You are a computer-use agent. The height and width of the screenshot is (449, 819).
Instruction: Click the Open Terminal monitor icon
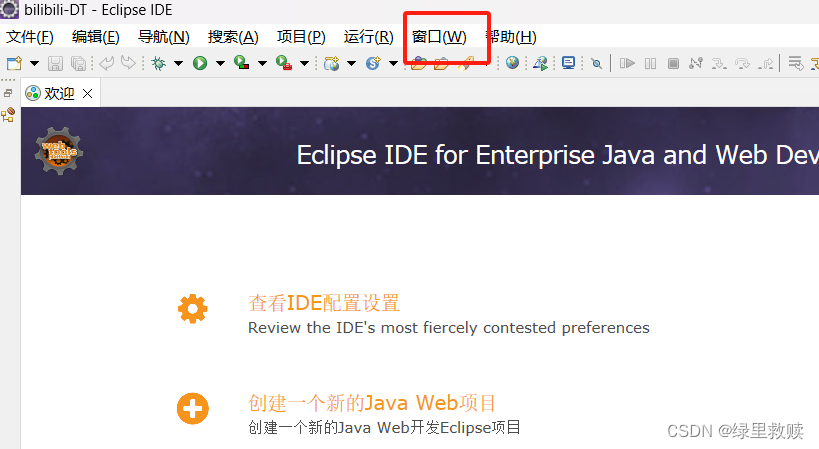pos(568,64)
